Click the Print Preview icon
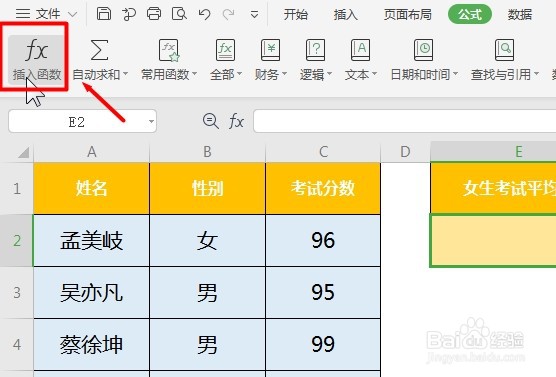Viewport: 556px width, 377px height. pyautogui.click(x=179, y=14)
